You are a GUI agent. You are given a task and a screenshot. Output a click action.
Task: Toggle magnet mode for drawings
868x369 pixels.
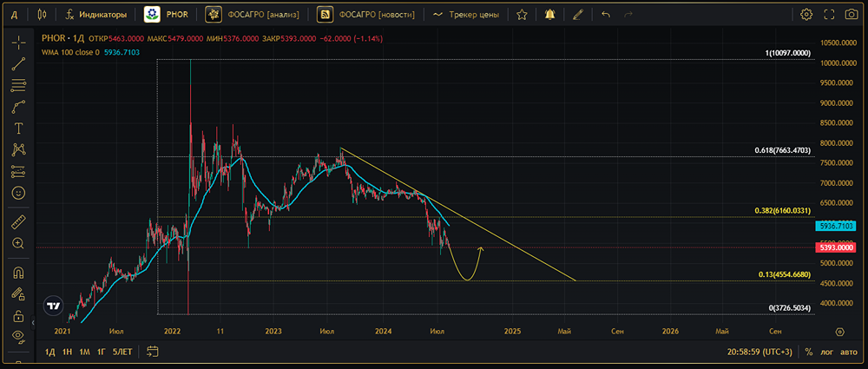point(18,273)
